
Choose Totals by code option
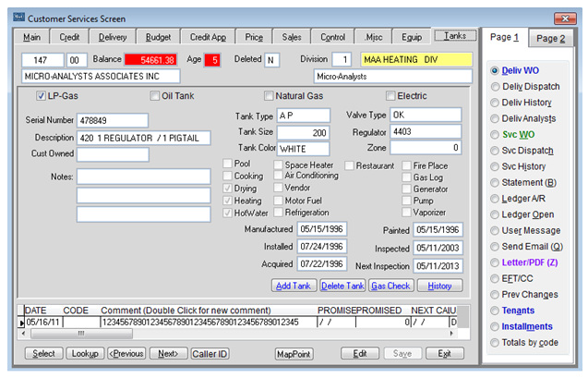click(495, 342)
